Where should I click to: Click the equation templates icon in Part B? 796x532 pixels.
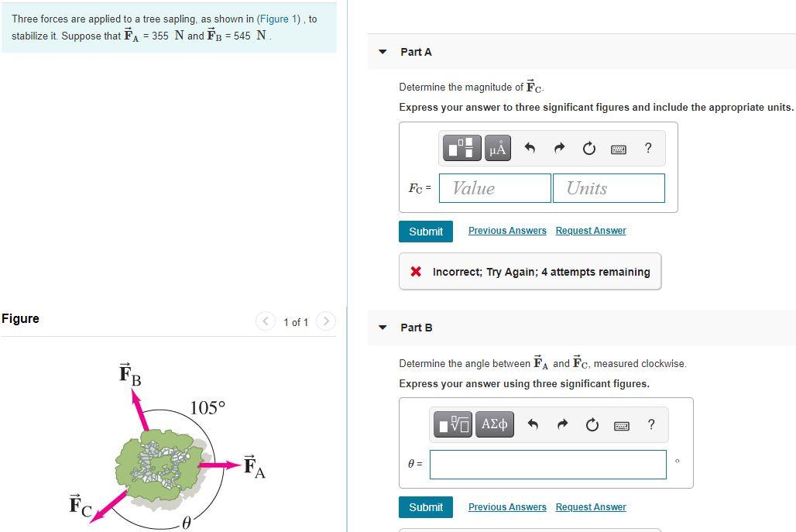point(453,424)
